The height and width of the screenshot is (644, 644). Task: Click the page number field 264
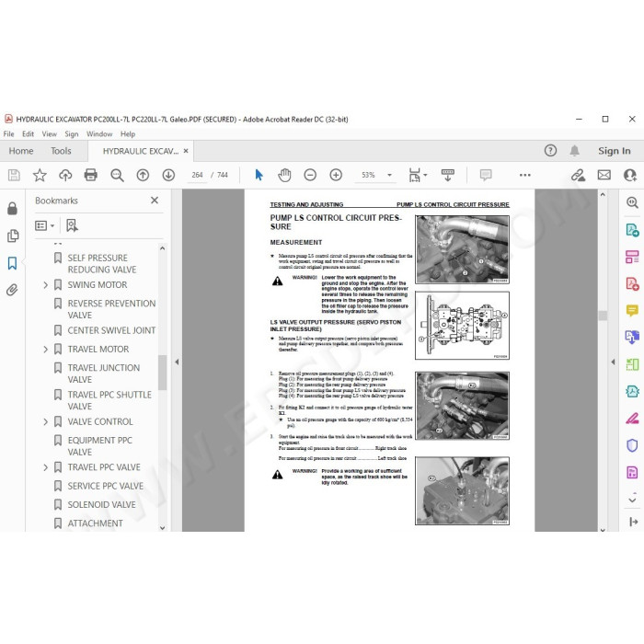pos(197,175)
